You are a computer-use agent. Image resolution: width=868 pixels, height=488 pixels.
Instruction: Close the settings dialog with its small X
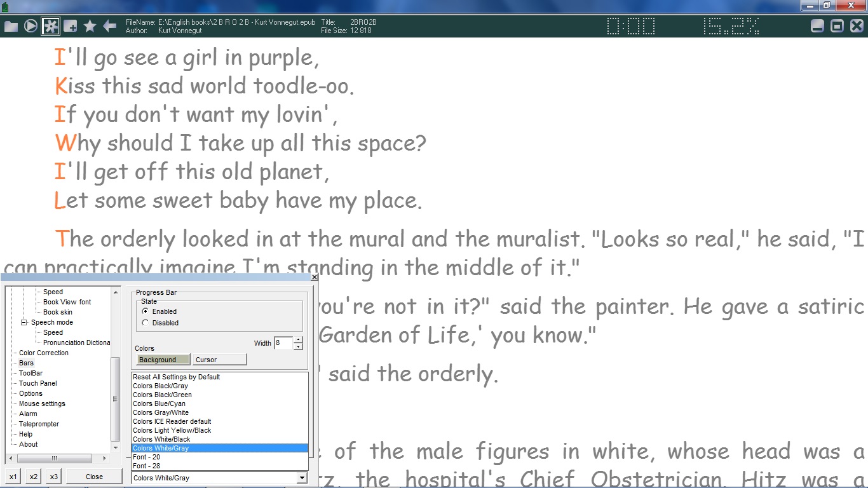tap(314, 277)
